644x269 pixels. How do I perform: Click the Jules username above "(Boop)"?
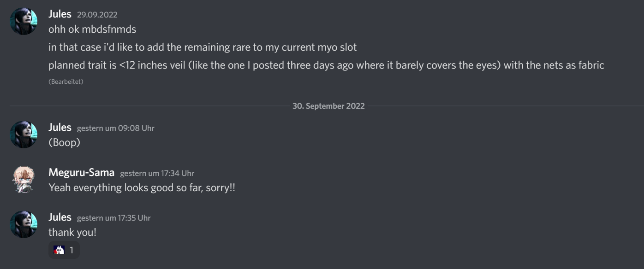[x=60, y=128]
